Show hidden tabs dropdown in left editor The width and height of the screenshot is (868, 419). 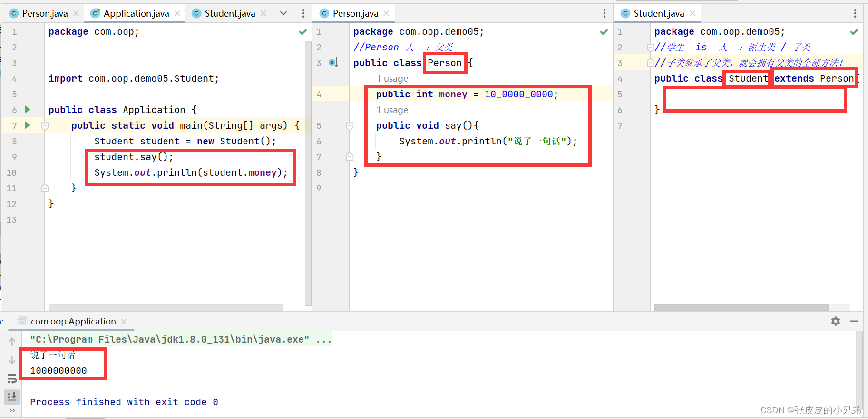[x=283, y=13]
